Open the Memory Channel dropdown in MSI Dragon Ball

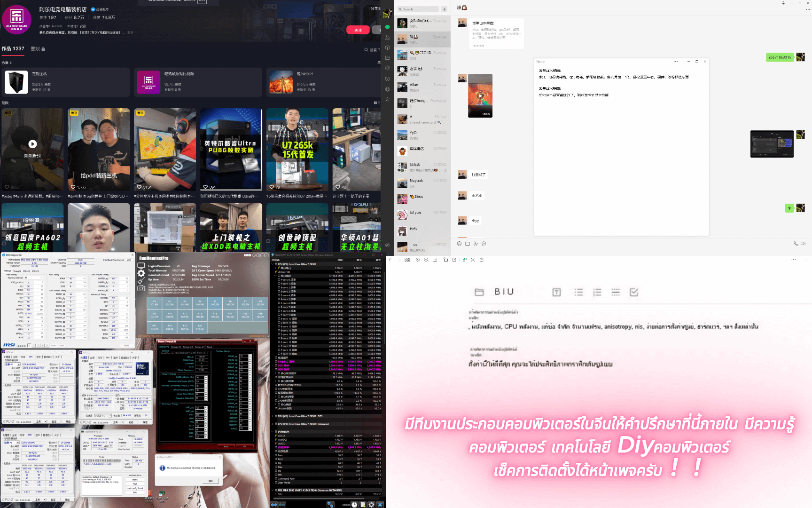point(33,278)
